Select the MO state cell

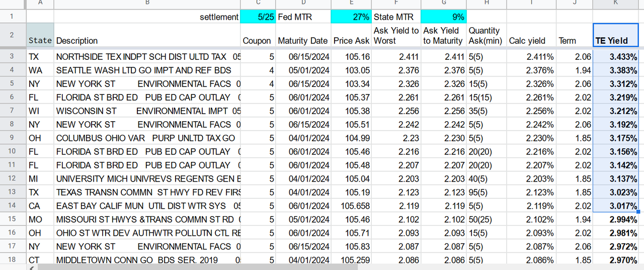point(40,219)
